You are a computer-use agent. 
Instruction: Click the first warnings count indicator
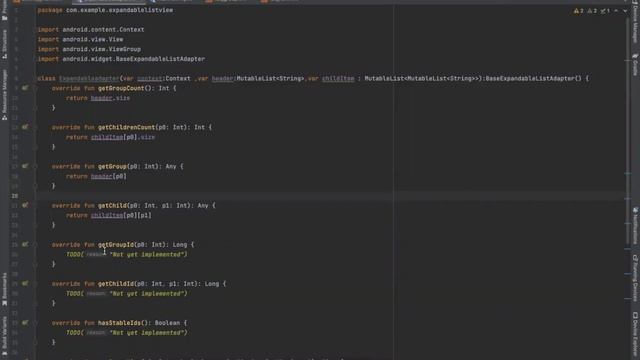(579, 11)
